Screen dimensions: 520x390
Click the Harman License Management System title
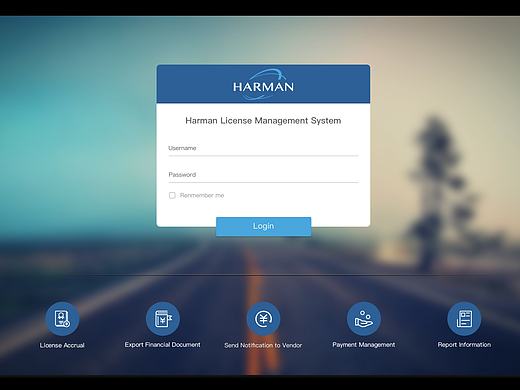(263, 121)
